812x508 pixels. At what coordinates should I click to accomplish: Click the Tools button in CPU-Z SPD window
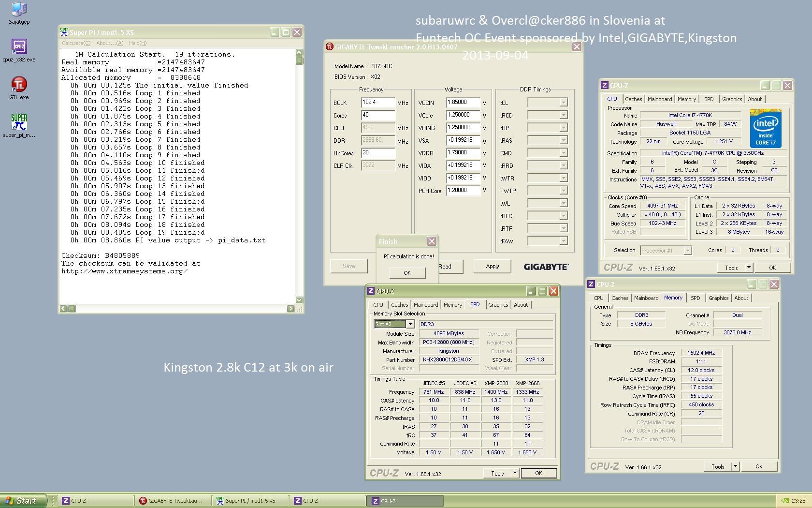tap(497, 473)
